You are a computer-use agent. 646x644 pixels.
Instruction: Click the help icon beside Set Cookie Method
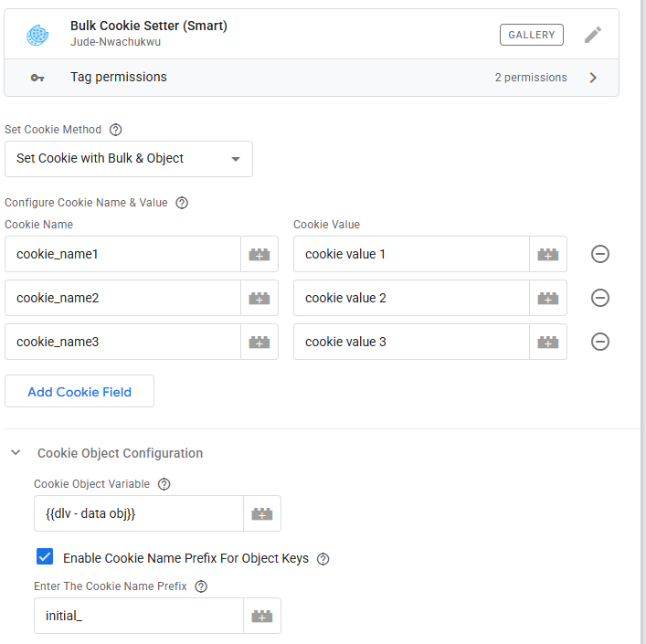point(115,130)
